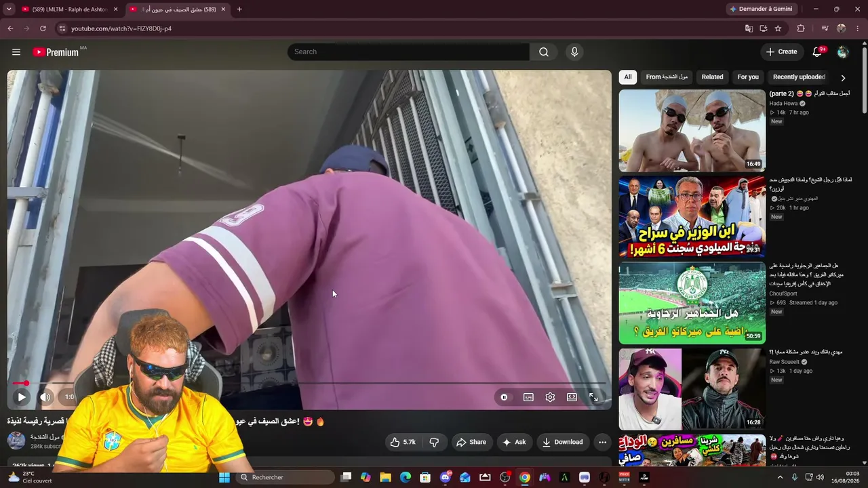Translate this page icon in address bar
868x488 pixels.
click(749, 28)
